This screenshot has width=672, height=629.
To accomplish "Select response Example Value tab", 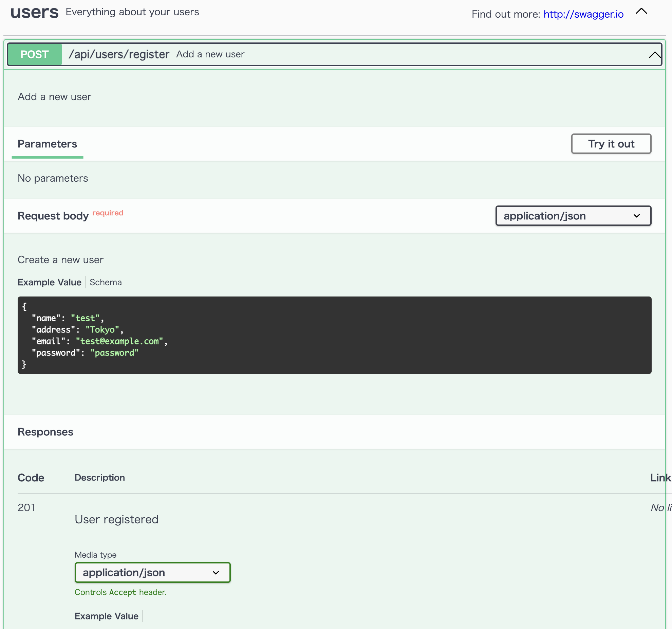I will (107, 616).
